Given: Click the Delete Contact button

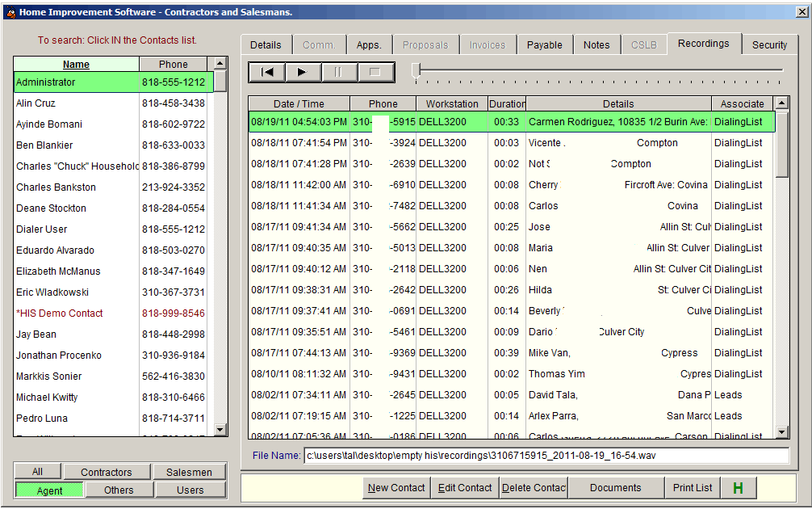Looking at the screenshot, I should (x=534, y=488).
